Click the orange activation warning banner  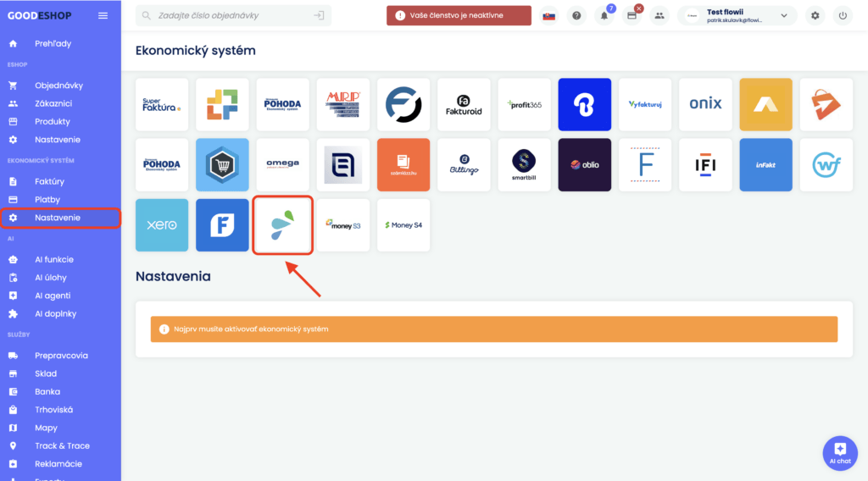pyautogui.click(x=494, y=329)
